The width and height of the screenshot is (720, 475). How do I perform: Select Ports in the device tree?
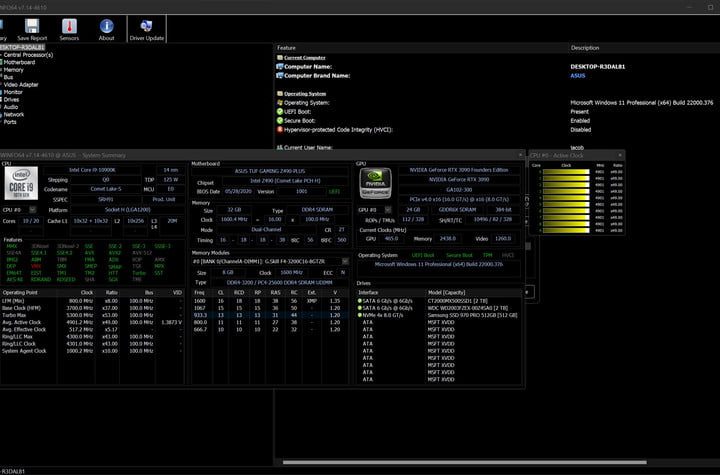[x=10, y=122]
